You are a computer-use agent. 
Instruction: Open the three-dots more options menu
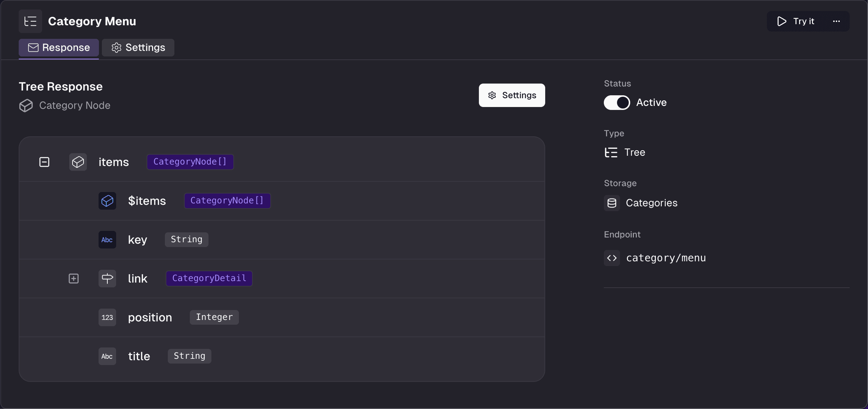[x=836, y=21]
